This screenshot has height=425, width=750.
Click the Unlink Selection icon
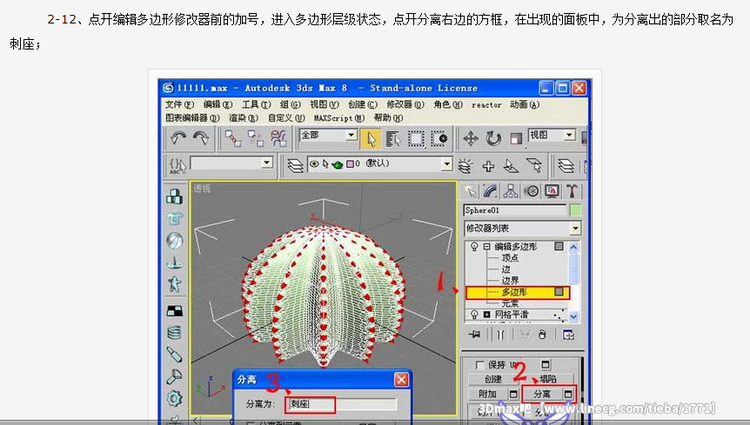coord(256,139)
